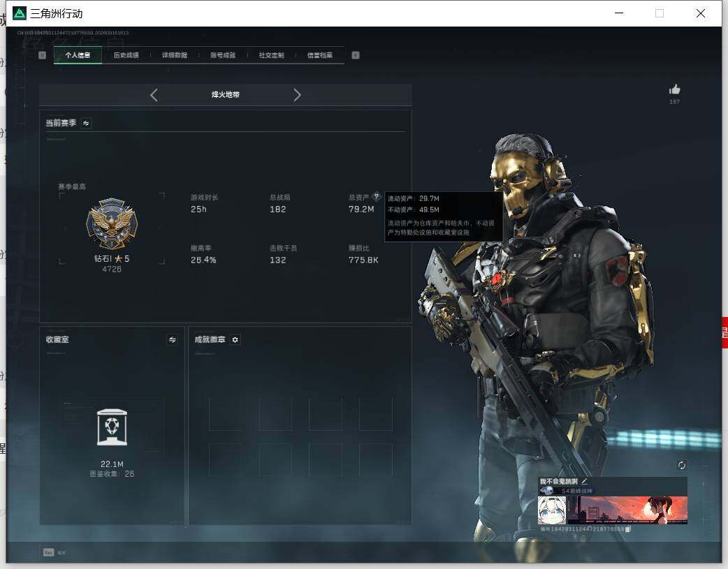Viewport: 728px width, 569px height.
Task: Copy the player ID number icon
Action: [628, 529]
